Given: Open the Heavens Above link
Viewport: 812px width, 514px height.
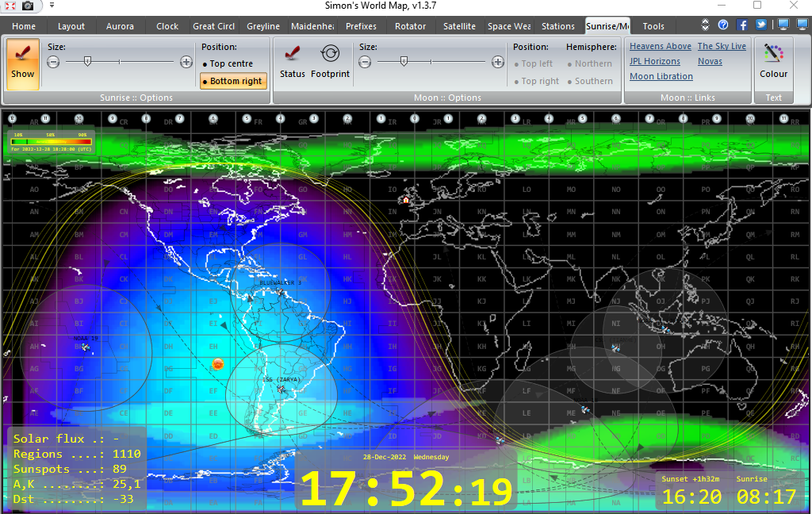Looking at the screenshot, I should pos(660,46).
